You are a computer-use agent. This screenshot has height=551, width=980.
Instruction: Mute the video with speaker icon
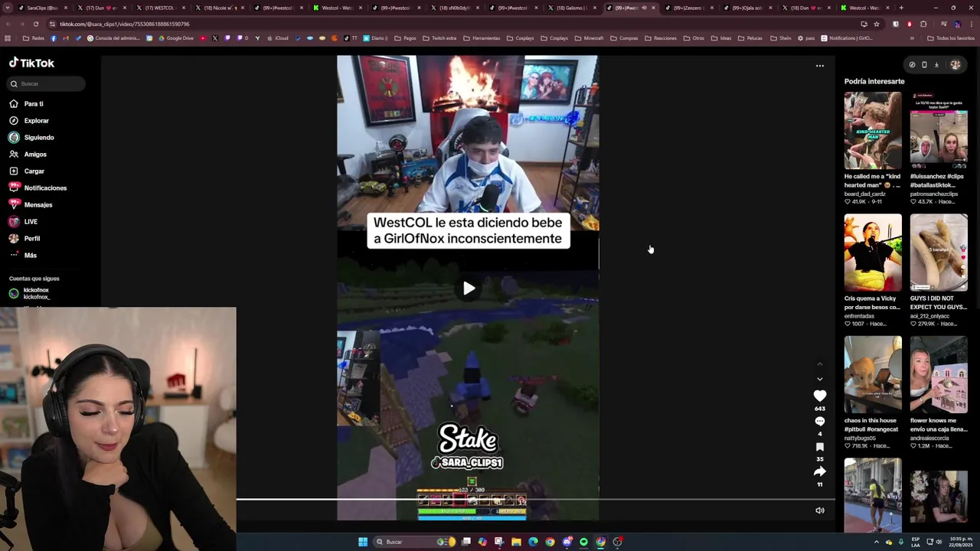pyautogui.click(x=819, y=510)
